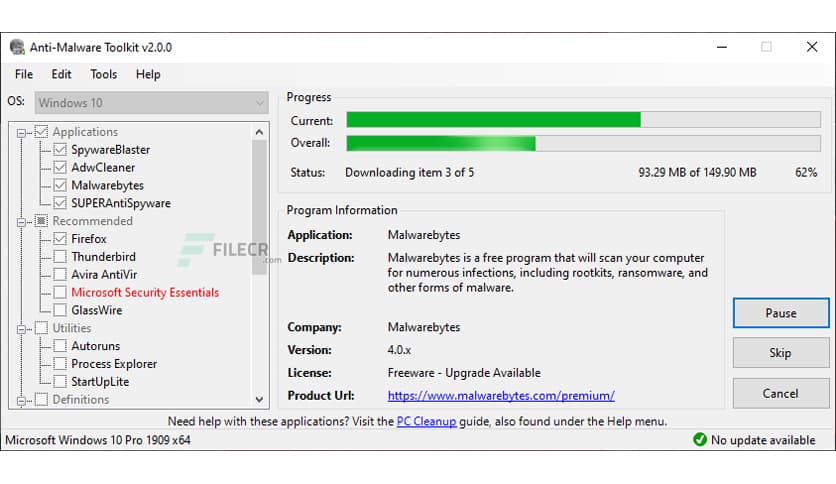Open the malwarebytes.com premium product link
836x484 pixels.
pos(501,396)
